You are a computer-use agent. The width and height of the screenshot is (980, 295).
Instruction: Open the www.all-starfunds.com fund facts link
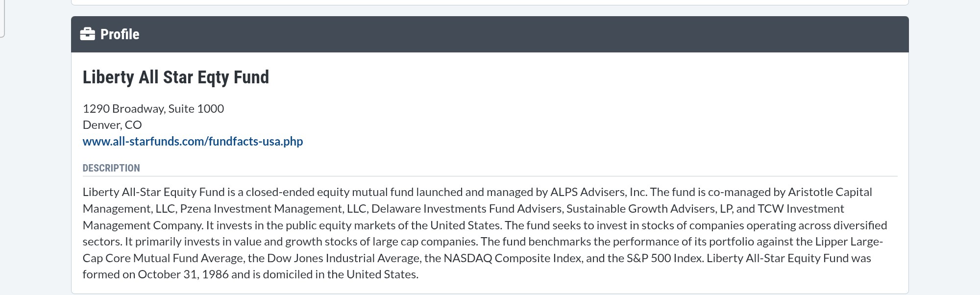click(193, 141)
